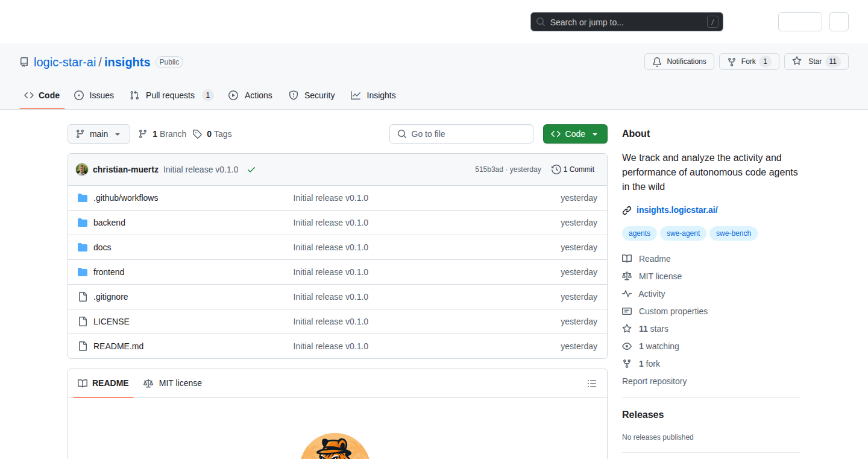
Task: Star the repository
Action: (816, 62)
